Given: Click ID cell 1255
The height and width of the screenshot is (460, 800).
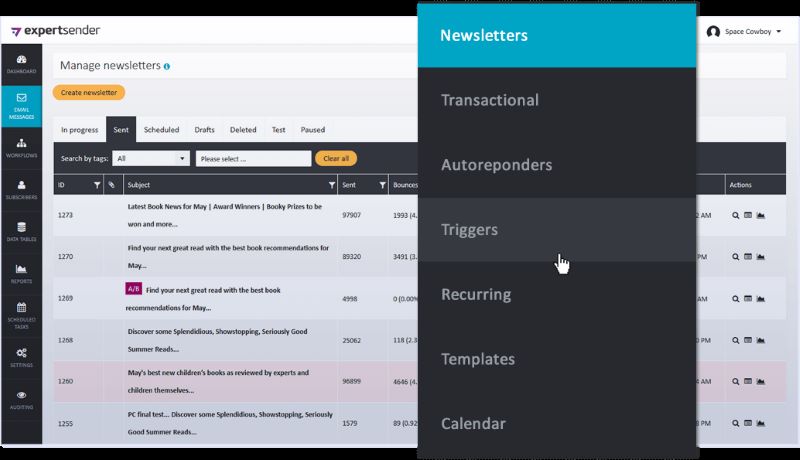Looking at the screenshot, I should click(65, 423).
